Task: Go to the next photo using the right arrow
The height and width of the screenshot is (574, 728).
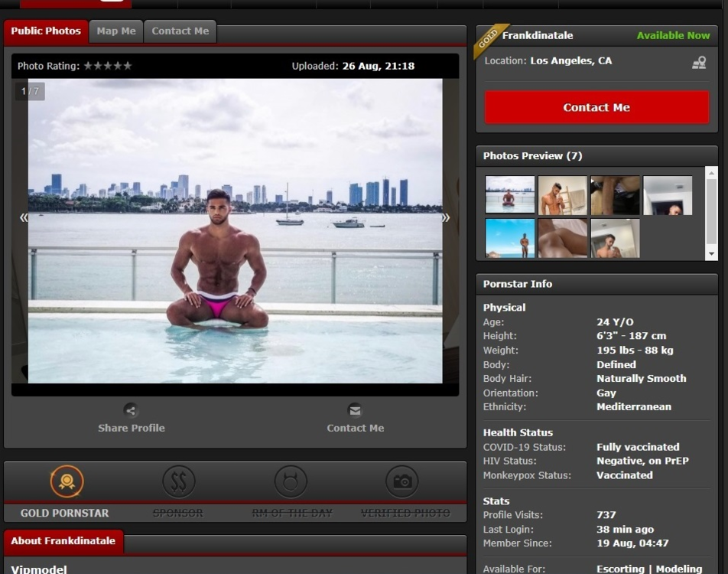Action: point(445,217)
